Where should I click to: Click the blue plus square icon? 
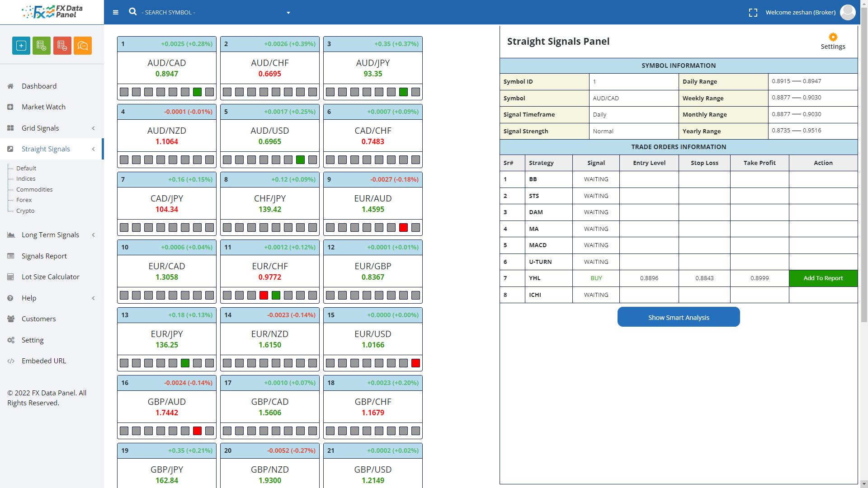pos(21,46)
